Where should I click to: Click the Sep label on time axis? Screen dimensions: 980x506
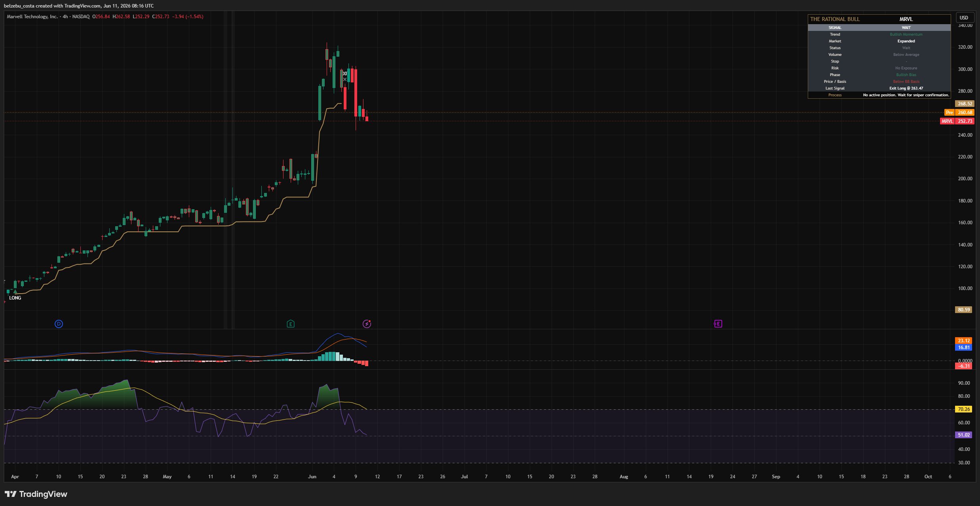coord(776,477)
